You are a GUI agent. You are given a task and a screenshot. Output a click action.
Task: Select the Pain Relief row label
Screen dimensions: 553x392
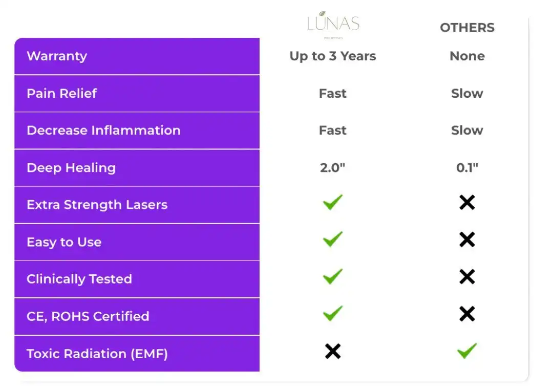tap(62, 94)
